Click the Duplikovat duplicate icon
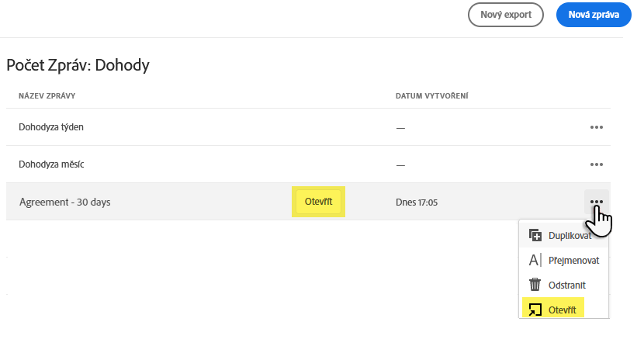The height and width of the screenshot is (353, 644). tap(535, 235)
